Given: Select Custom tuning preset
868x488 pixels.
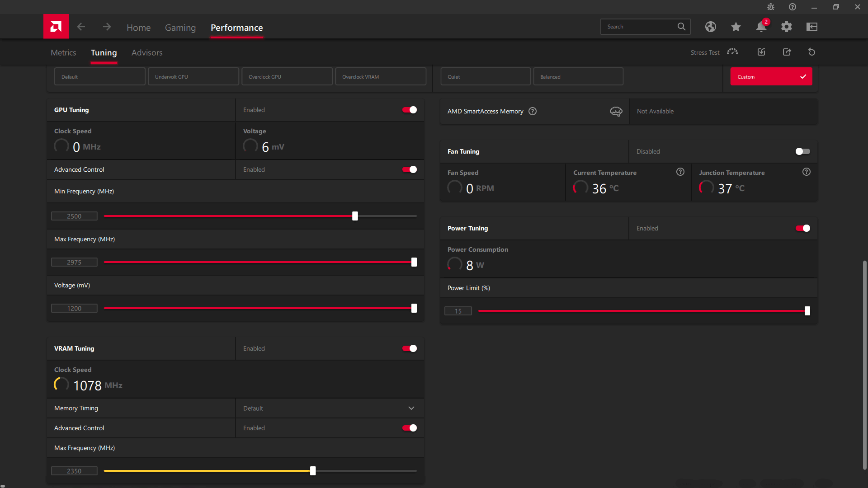Looking at the screenshot, I should (771, 76).
